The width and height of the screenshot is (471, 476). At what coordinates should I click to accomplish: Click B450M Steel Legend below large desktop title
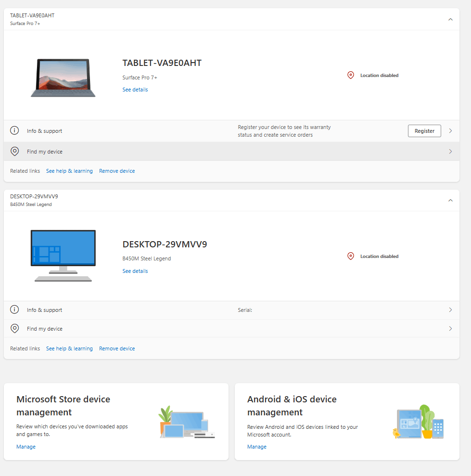pyautogui.click(x=147, y=258)
